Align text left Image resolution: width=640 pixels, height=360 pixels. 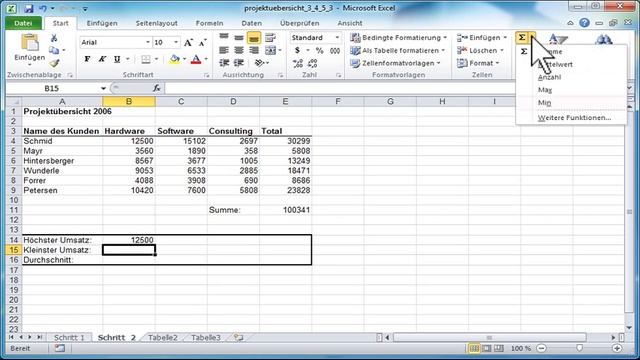pyautogui.click(x=224, y=51)
